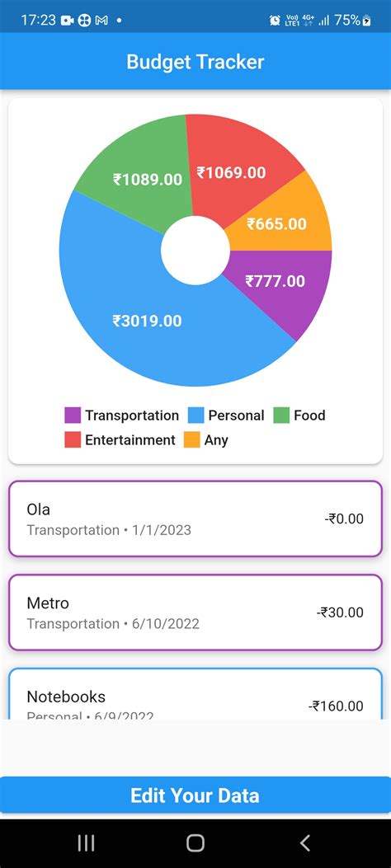Tap the screen recorder camera status icon
This screenshot has width=391, height=868.
[x=67, y=21]
